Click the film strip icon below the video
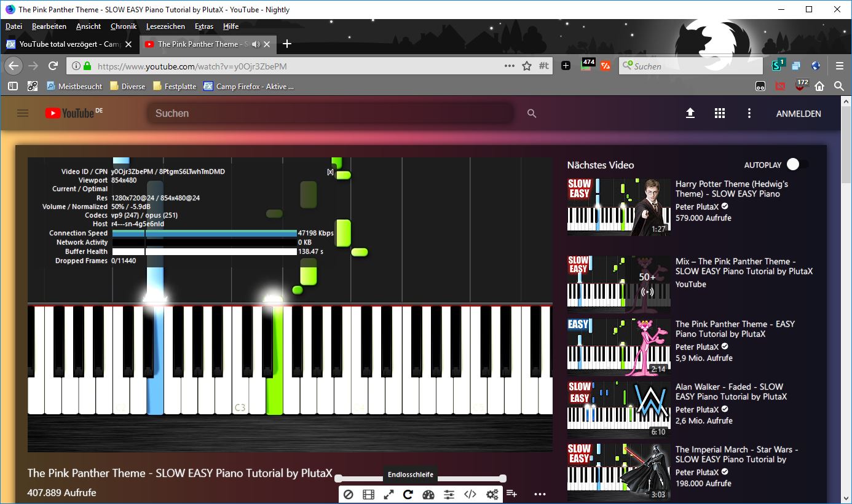Image resolution: width=852 pixels, height=504 pixels. point(368,494)
